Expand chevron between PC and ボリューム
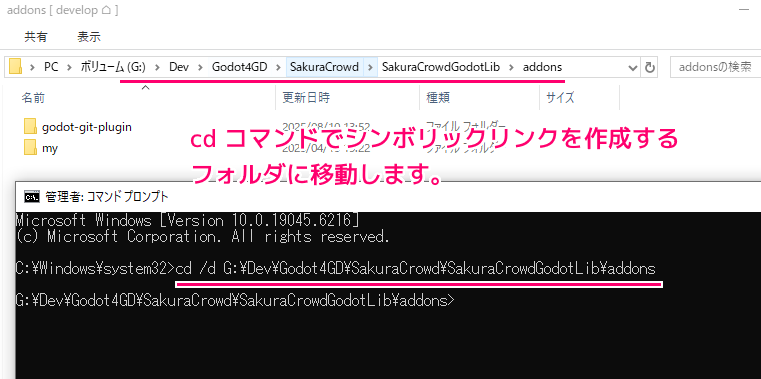Screen dimensions: 761x379 pyautogui.click(x=69, y=67)
